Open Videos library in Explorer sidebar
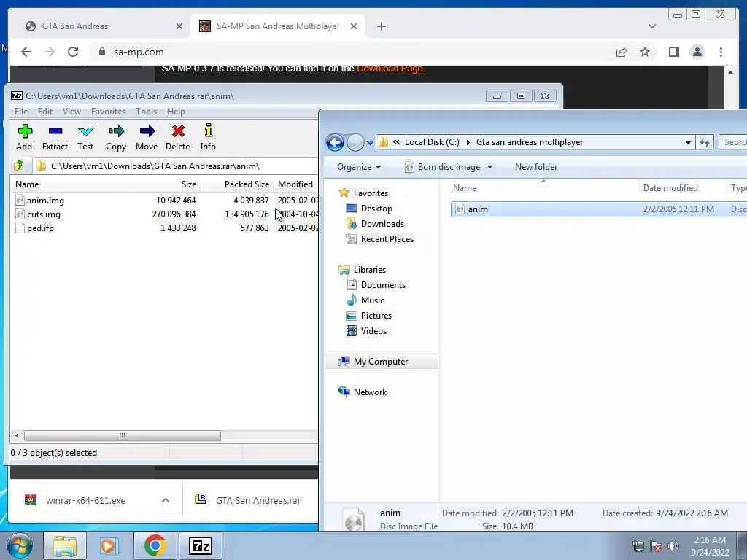 click(373, 331)
